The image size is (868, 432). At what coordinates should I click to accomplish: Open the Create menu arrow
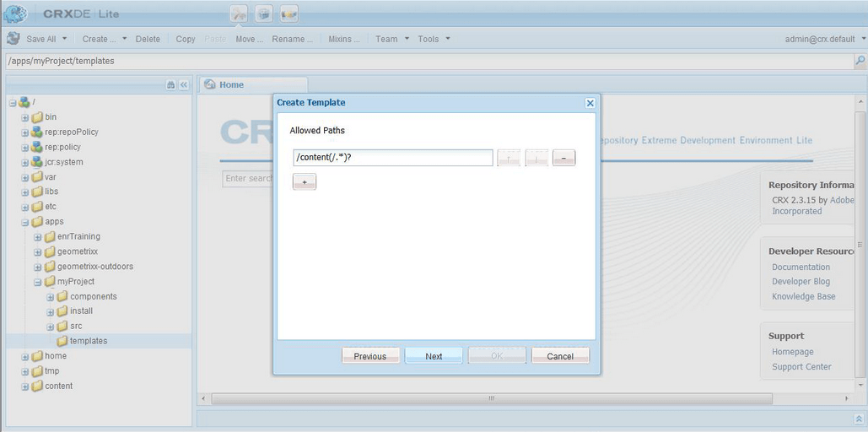tap(124, 39)
